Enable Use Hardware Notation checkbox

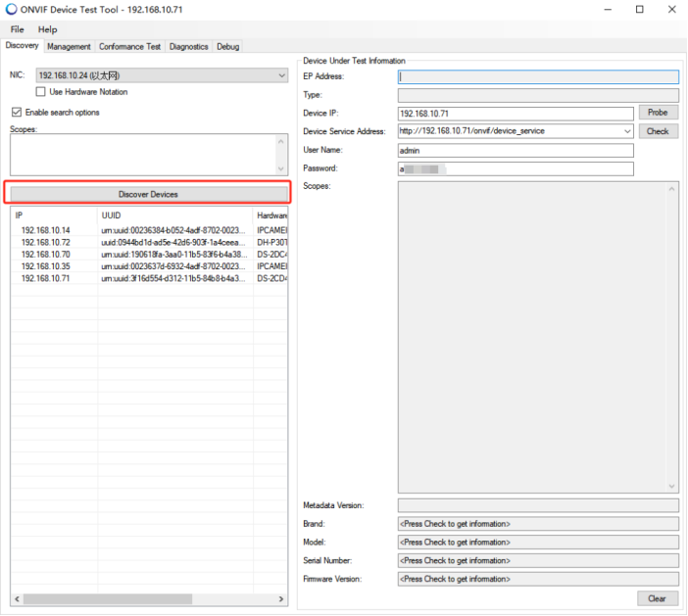(40, 92)
